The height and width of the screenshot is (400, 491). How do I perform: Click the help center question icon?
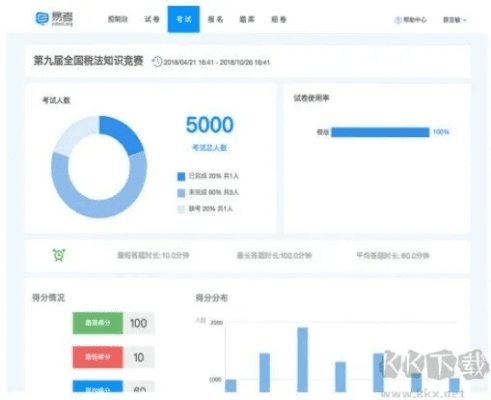pyautogui.click(x=398, y=20)
